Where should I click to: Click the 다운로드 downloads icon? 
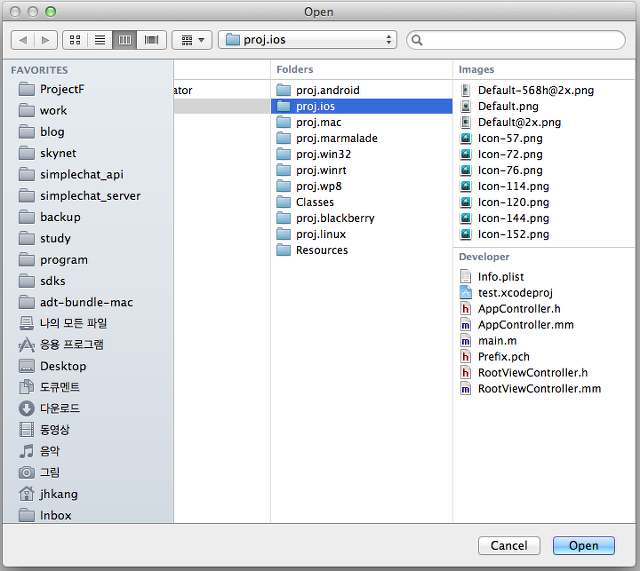[27, 408]
